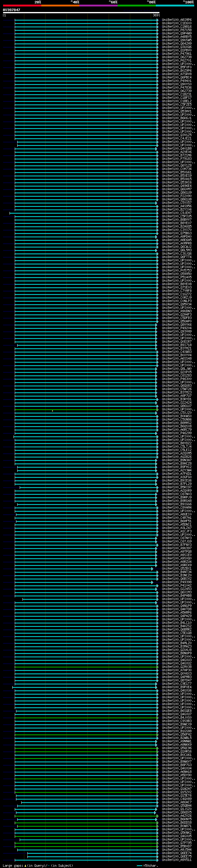
Task: Select label UniRef100_A8UEI0
Action: (x=176, y=515)
